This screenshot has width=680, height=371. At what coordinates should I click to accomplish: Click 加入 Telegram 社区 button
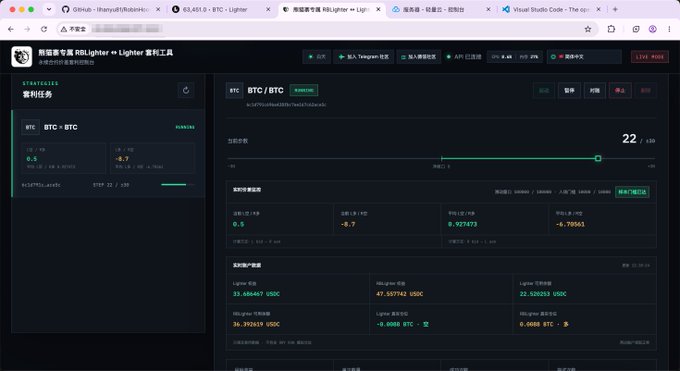point(363,57)
